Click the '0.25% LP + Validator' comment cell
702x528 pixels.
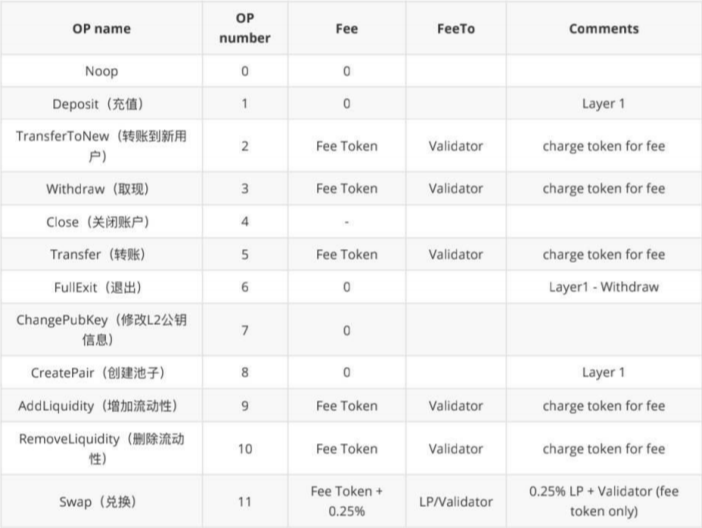pyautogui.click(x=603, y=501)
